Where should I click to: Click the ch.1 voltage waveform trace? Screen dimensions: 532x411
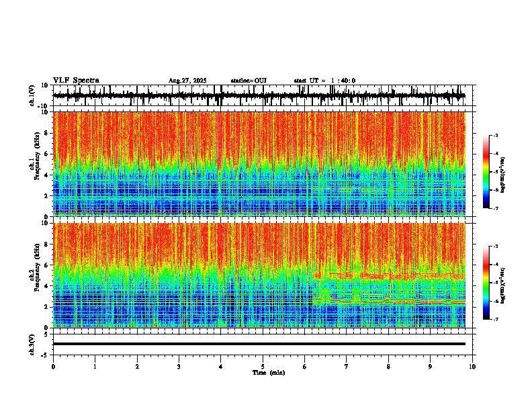(x=259, y=95)
